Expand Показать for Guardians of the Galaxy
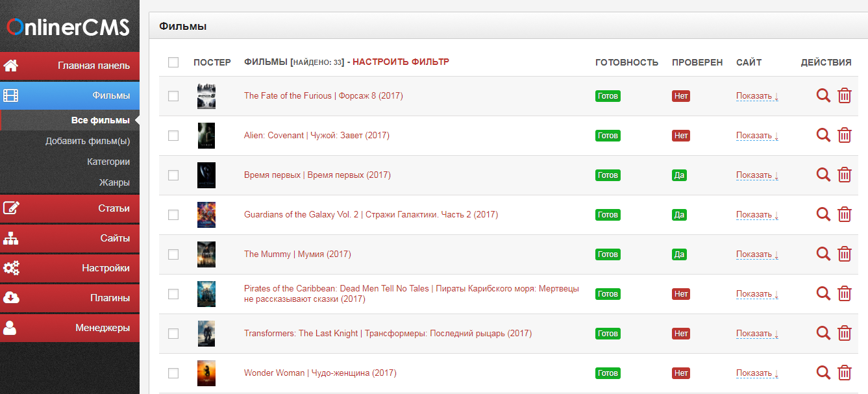The width and height of the screenshot is (868, 394). click(757, 215)
